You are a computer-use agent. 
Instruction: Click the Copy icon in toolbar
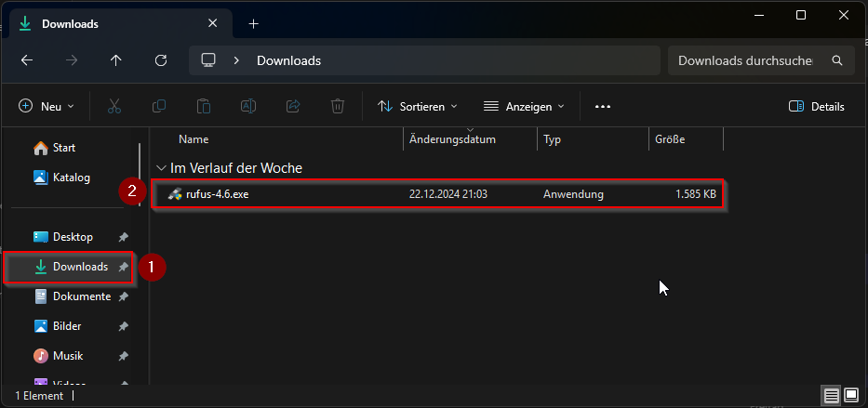159,107
